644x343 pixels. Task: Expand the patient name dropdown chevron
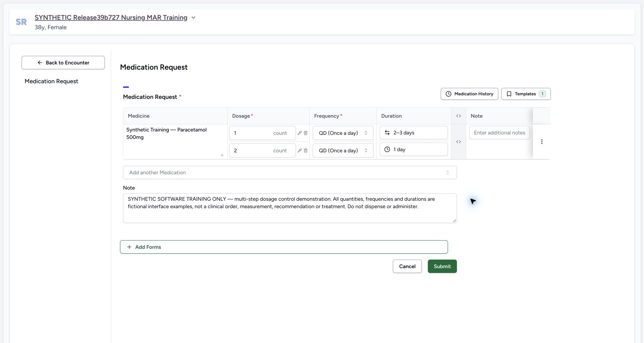tap(193, 18)
